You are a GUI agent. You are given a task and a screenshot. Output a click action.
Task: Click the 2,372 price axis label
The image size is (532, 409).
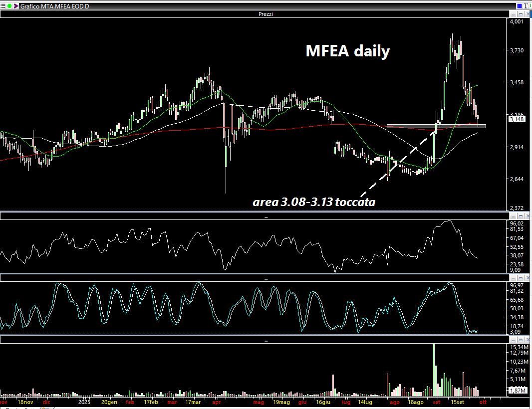tap(517, 208)
